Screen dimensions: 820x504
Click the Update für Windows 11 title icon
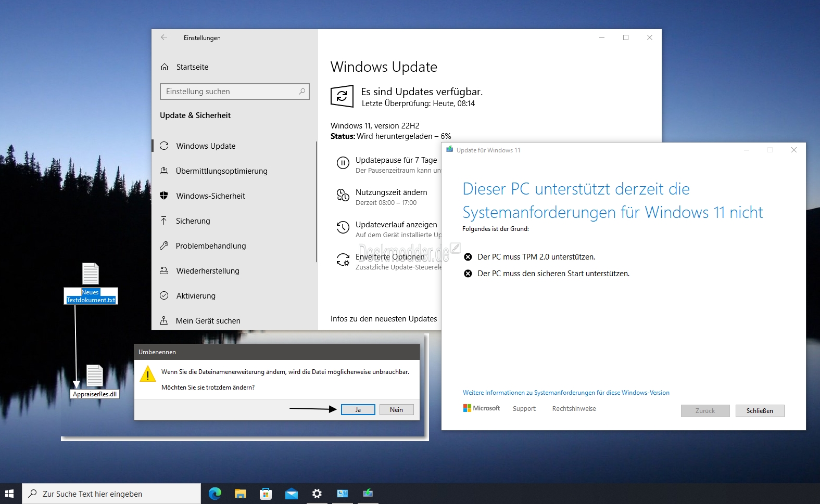click(x=450, y=150)
